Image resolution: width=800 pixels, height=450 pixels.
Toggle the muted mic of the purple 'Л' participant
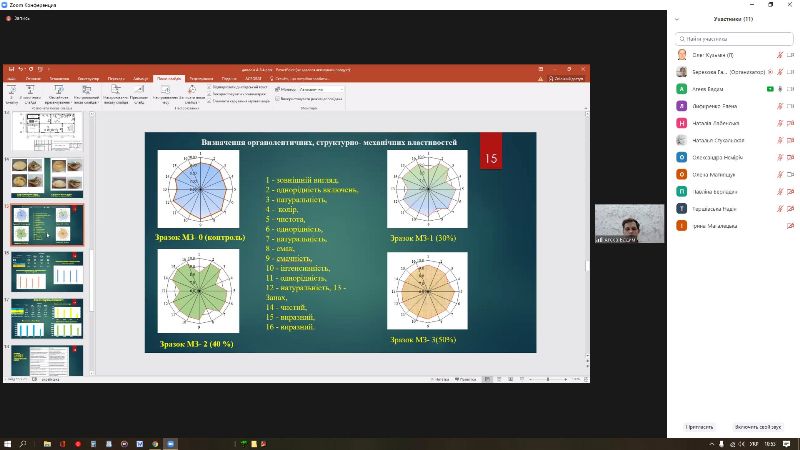780,106
